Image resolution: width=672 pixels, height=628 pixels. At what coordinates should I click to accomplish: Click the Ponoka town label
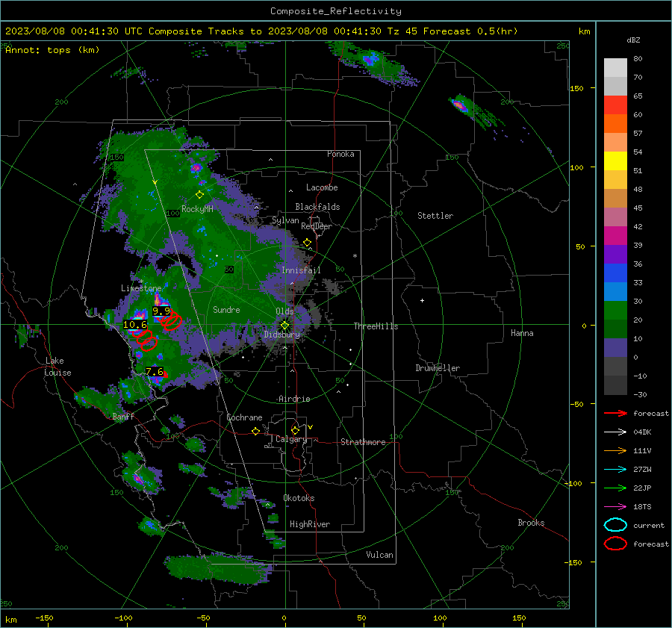(340, 154)
